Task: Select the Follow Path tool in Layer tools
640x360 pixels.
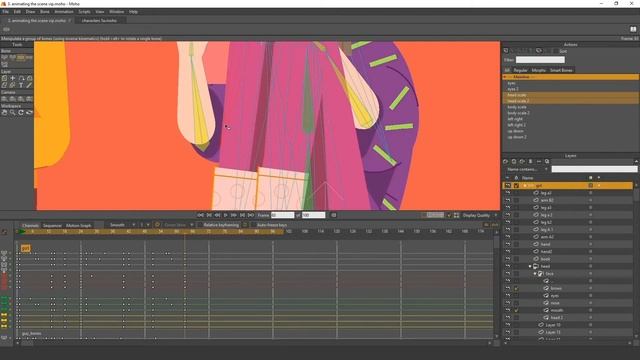Action: tap(21, 78)
